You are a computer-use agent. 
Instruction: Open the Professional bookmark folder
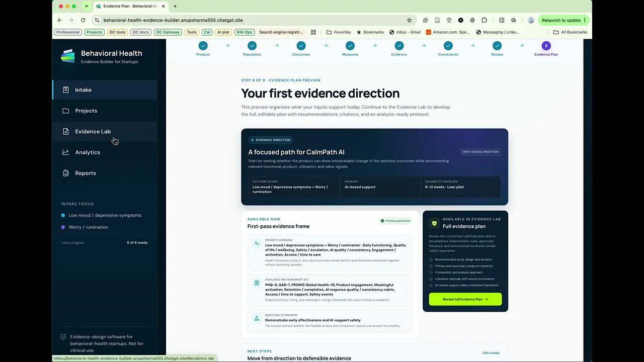click(68, 32)
